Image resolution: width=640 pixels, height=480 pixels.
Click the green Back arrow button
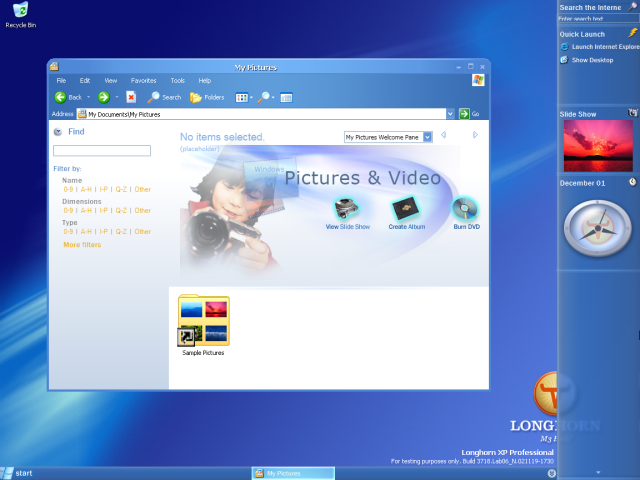(61, 97)
